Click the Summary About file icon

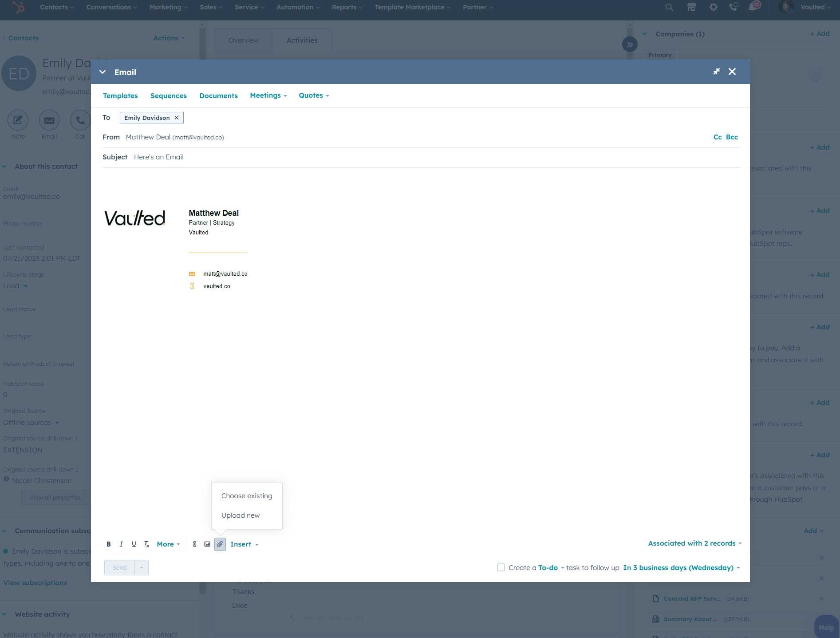655,619
